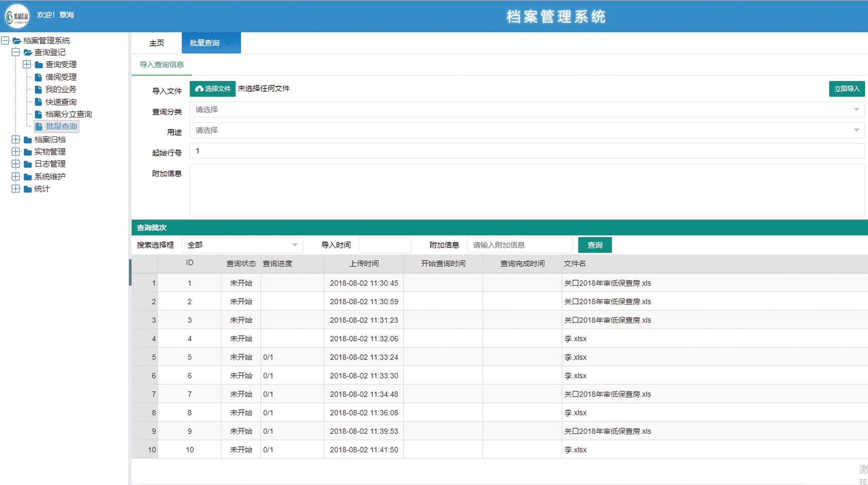Image resolution: width=868 pixels, height=485 pixels.
Task: Open 快速查询 in the tree
Action: (x=61, y=102)
